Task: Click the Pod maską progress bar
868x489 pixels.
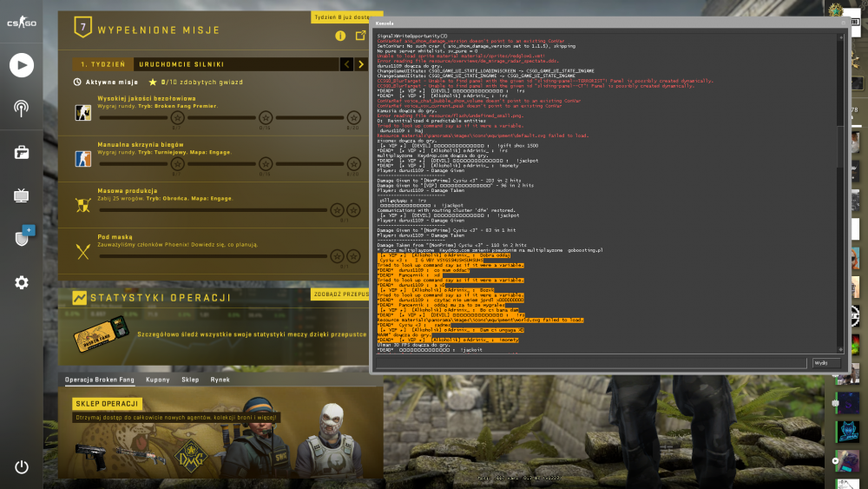Action: (214, 256)
